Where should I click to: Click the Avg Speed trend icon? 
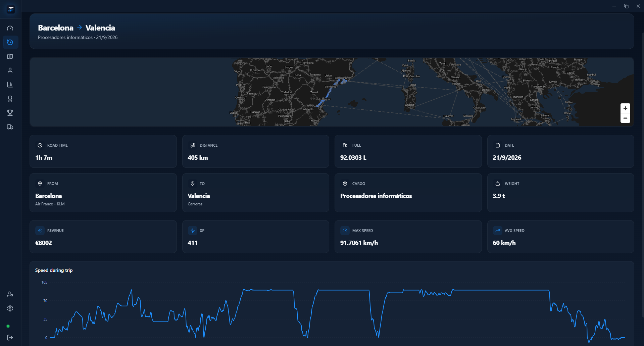pos(498,231)
